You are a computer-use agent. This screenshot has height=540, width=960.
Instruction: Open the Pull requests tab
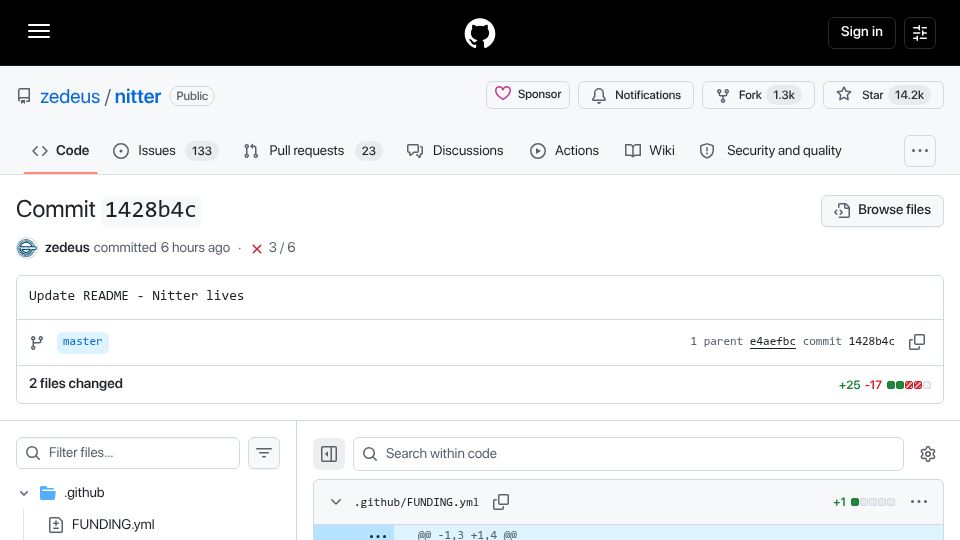(312, 151)
